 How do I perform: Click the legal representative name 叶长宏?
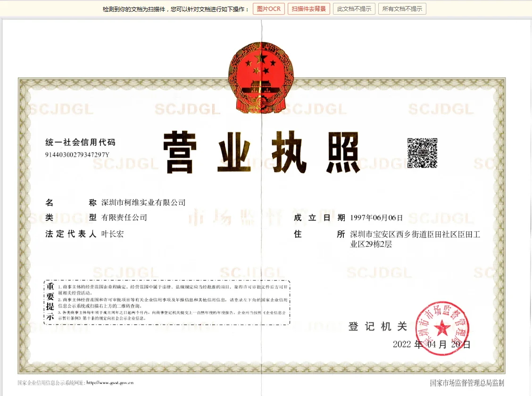tap(113, 234)
